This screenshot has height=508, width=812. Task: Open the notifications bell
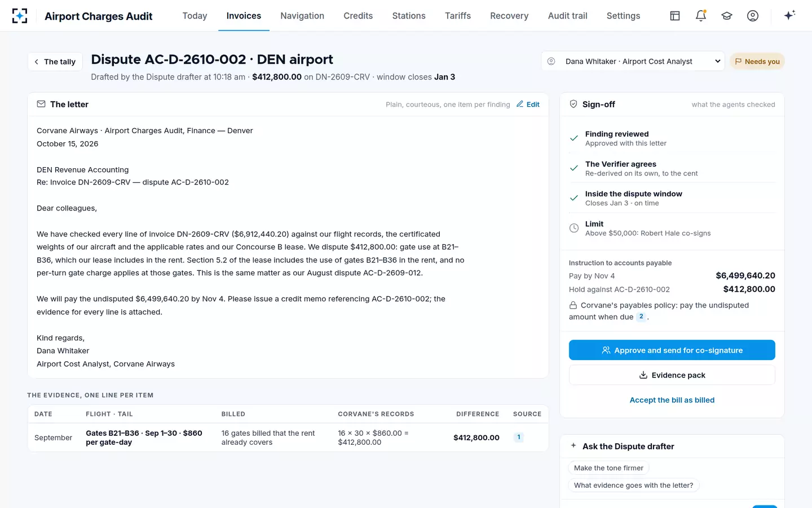click(x=701, y=16)
